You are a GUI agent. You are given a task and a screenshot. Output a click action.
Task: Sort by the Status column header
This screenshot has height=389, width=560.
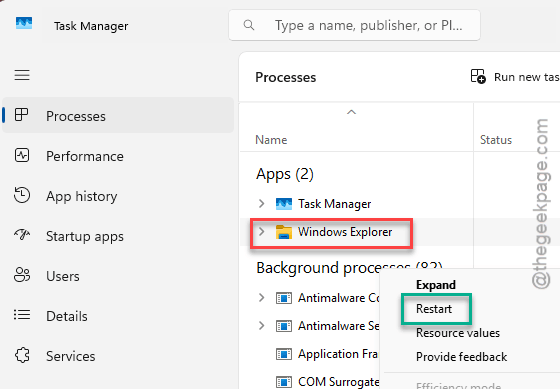(x=496, y=140)
